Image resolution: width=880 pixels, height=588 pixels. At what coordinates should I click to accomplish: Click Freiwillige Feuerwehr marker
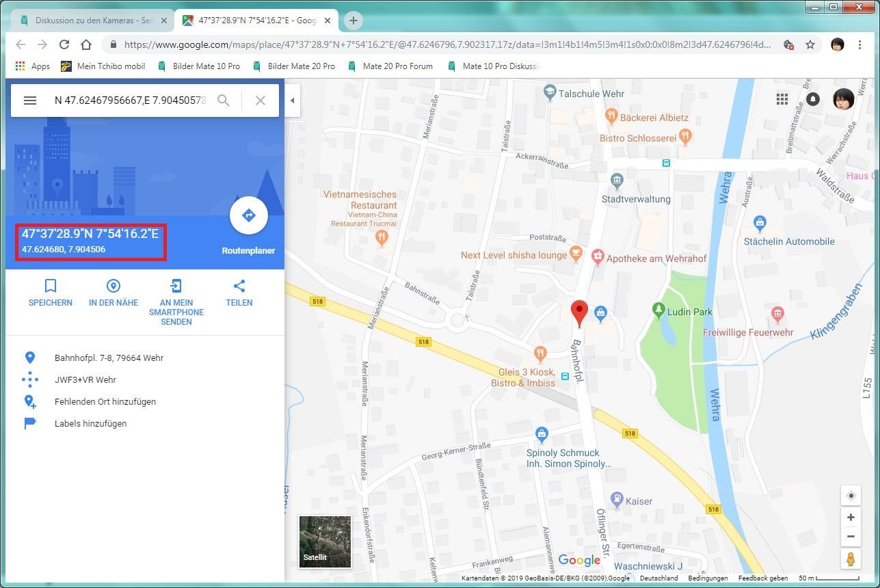777,314
